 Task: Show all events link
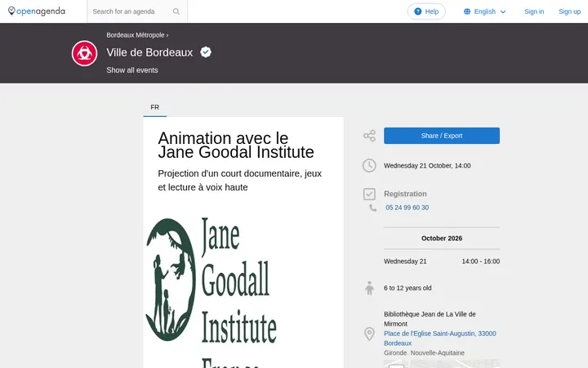[132, 70]
